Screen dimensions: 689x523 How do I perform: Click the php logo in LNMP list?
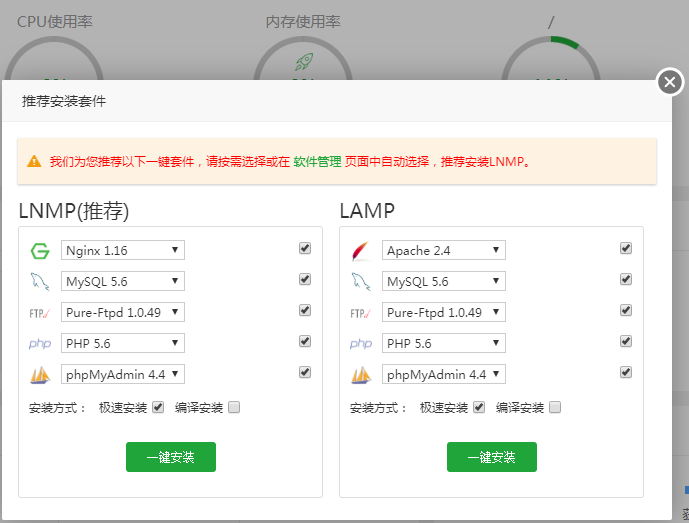[x=40, y=344]
